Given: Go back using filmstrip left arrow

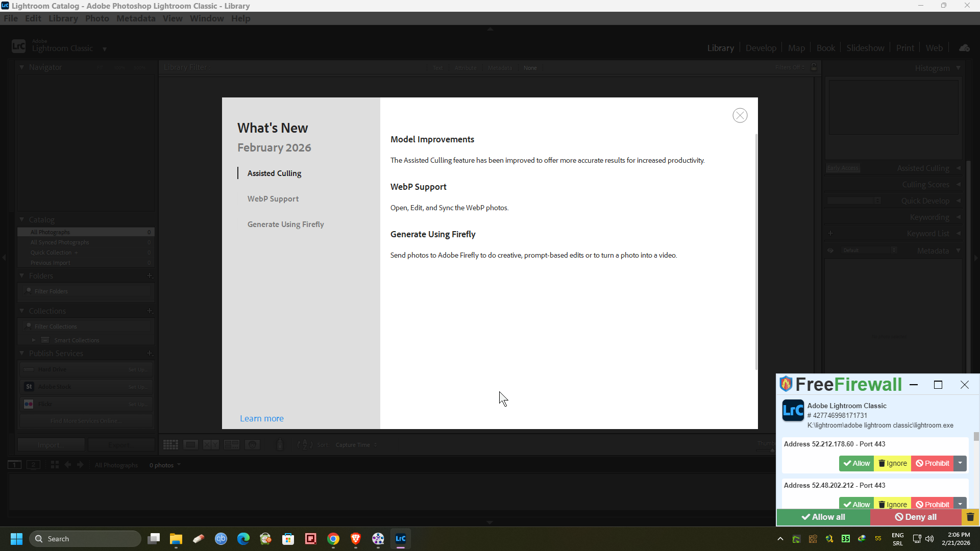Looking at the screenshot, I should click(x=67, y=465).
